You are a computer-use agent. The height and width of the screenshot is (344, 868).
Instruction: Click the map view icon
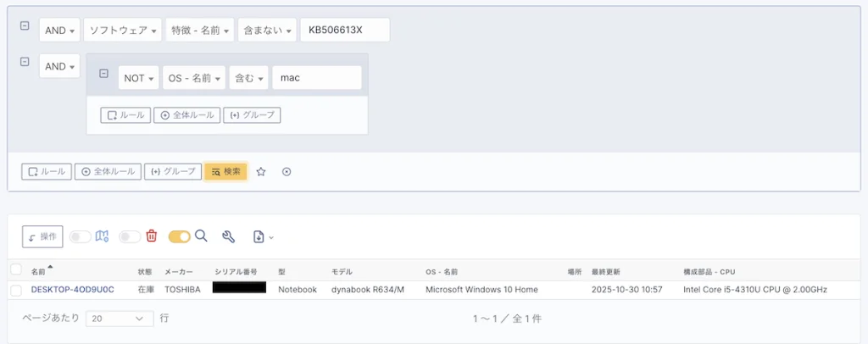[102, 236]
